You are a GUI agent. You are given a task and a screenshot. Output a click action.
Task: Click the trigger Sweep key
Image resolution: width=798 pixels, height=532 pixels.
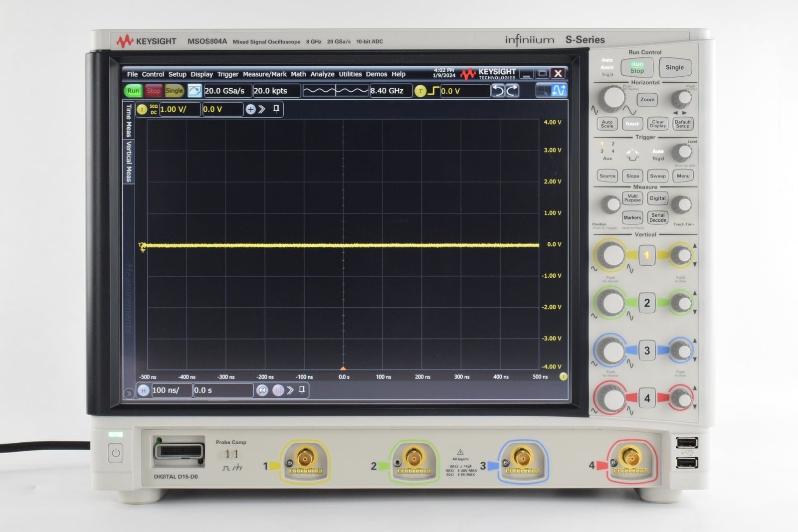tap(658, 176)
